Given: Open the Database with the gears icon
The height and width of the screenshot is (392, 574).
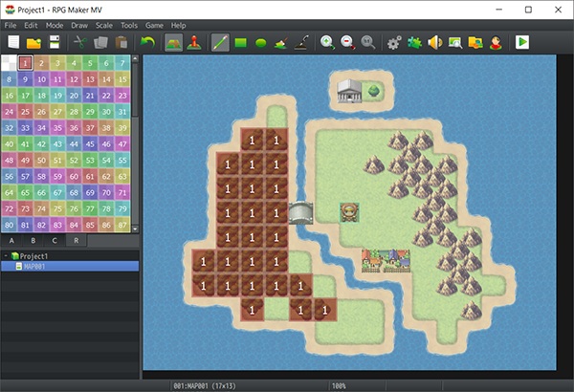Looking at the screenshot, I should click(394, 42).
